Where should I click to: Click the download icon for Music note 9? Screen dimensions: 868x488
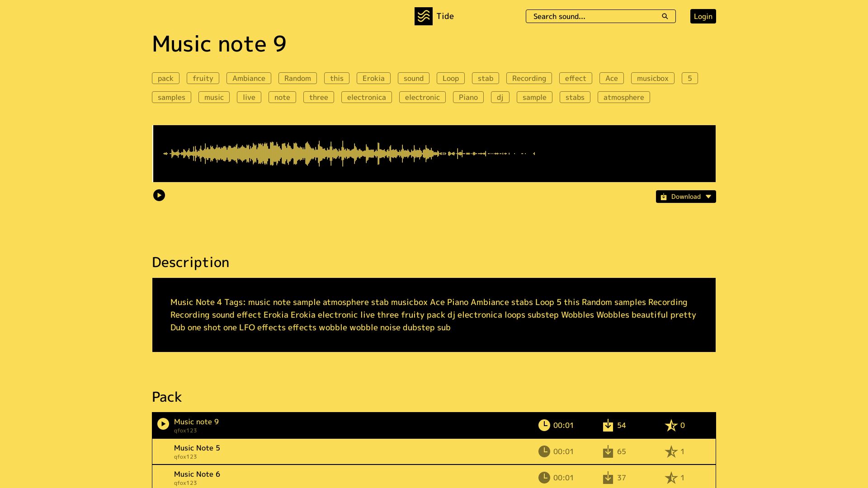[x=608, y=426]
